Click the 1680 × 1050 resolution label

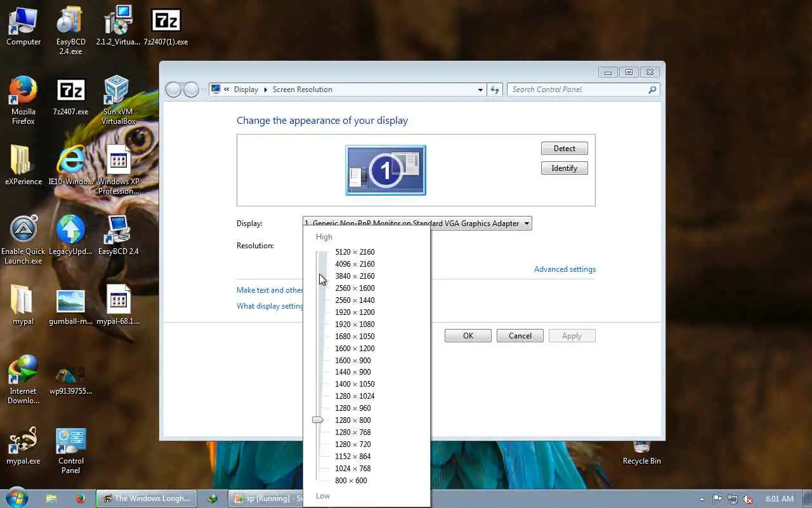[355, 337]
